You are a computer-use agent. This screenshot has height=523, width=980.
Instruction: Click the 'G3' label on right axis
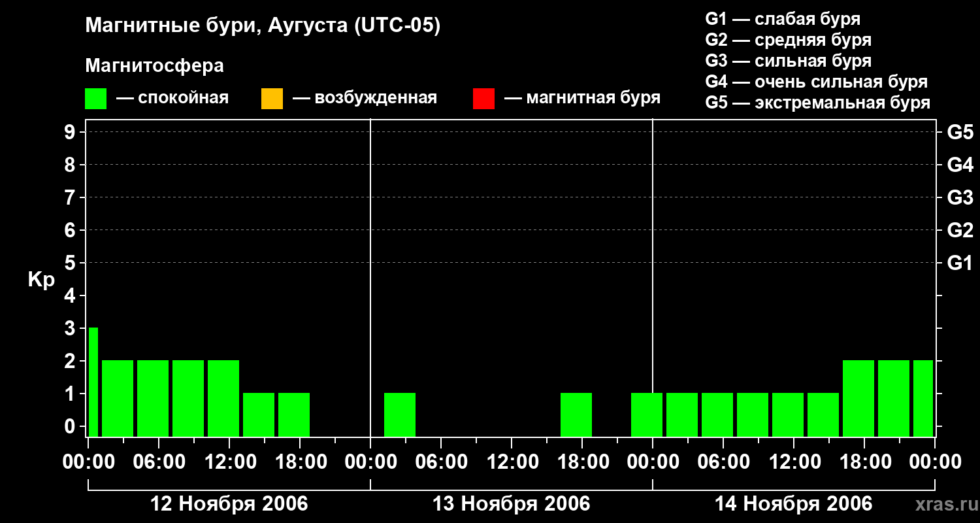(960, 197)
